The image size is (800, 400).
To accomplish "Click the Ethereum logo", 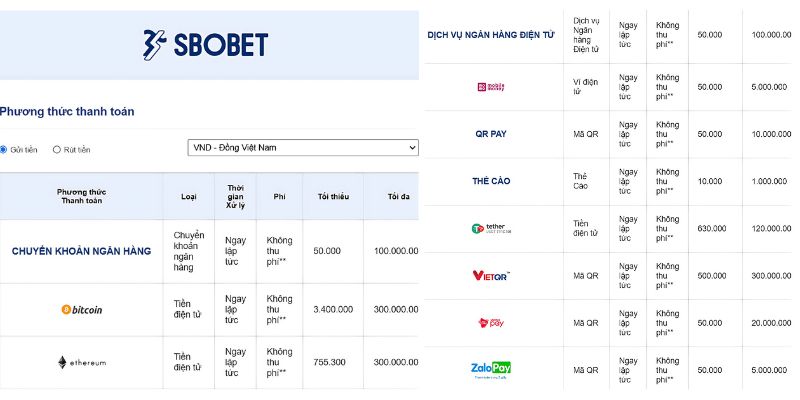I will pos(82,363).
